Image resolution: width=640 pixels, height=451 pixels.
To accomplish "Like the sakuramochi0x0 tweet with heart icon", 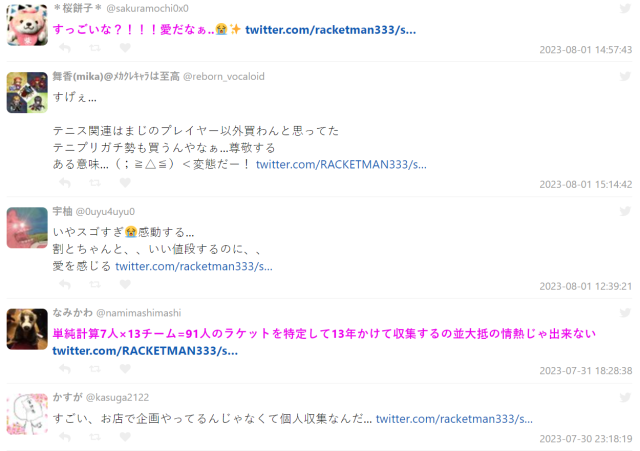I will coord(125,48).
